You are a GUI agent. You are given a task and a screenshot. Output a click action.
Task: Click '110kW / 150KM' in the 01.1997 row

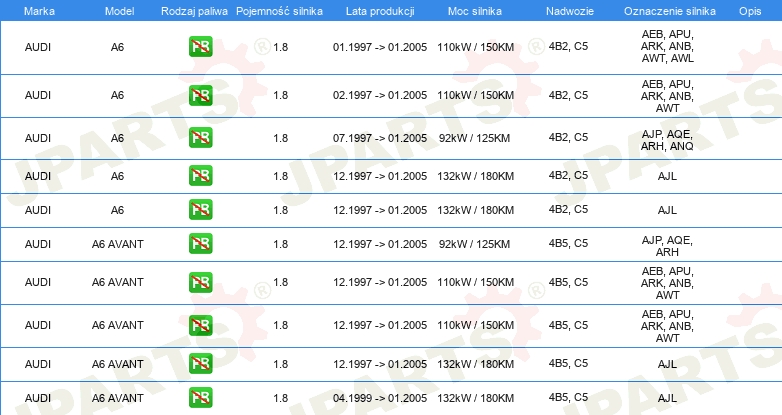pos(475,47)
